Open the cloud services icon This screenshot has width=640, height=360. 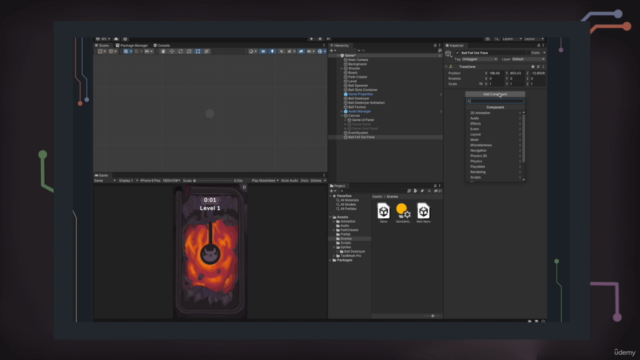116,39
